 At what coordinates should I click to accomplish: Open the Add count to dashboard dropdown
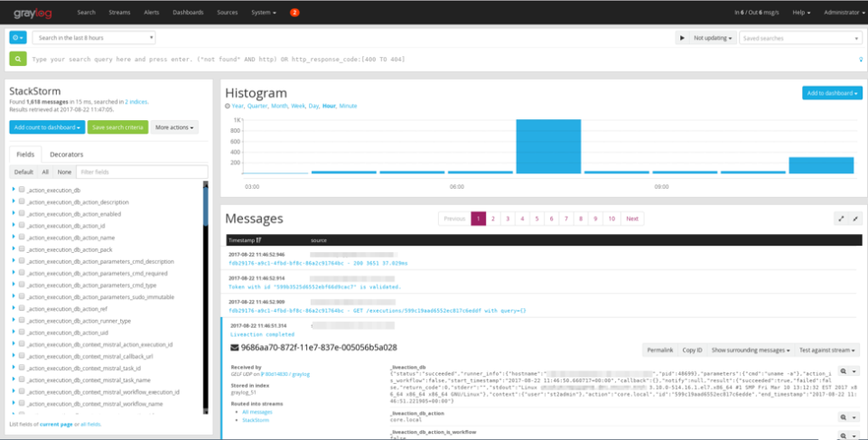tap(47, 127)
